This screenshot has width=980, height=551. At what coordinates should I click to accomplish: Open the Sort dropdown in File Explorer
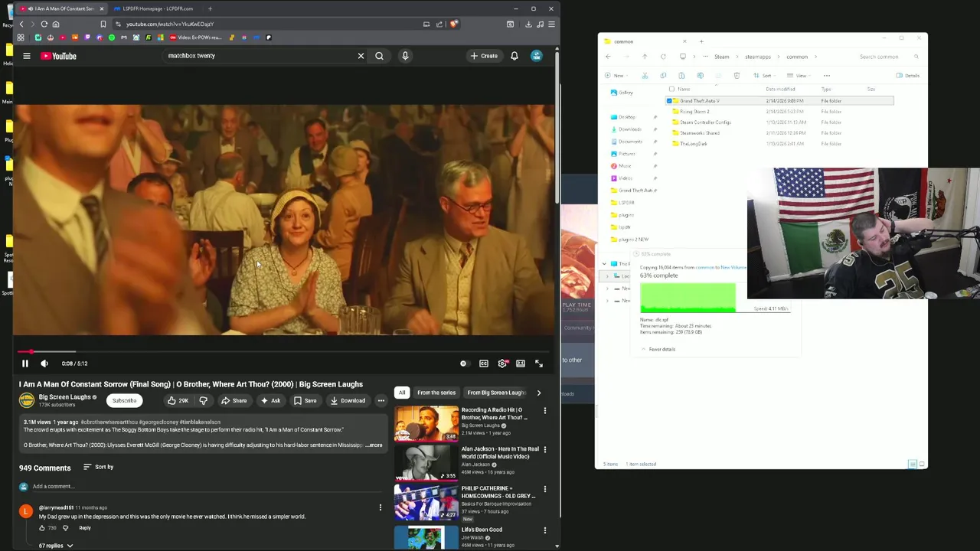(x=764, y=76)
